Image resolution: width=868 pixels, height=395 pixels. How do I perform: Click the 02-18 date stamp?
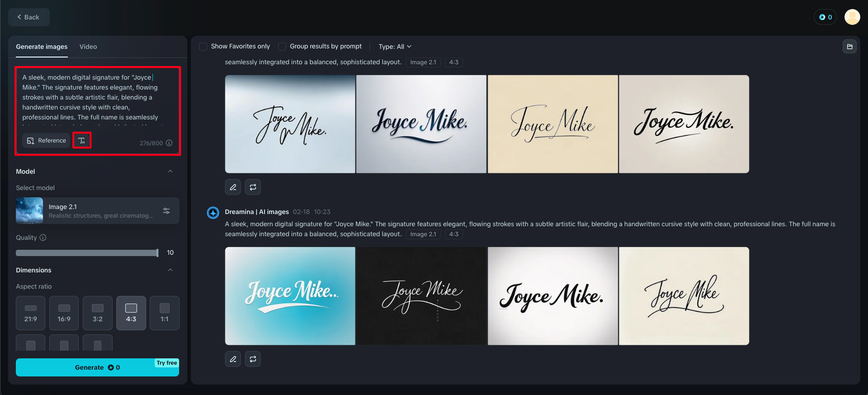301,212
